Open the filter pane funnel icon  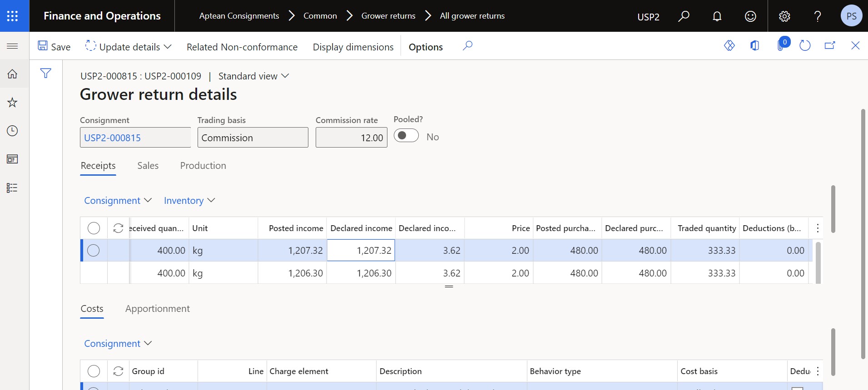pos(45,73)
